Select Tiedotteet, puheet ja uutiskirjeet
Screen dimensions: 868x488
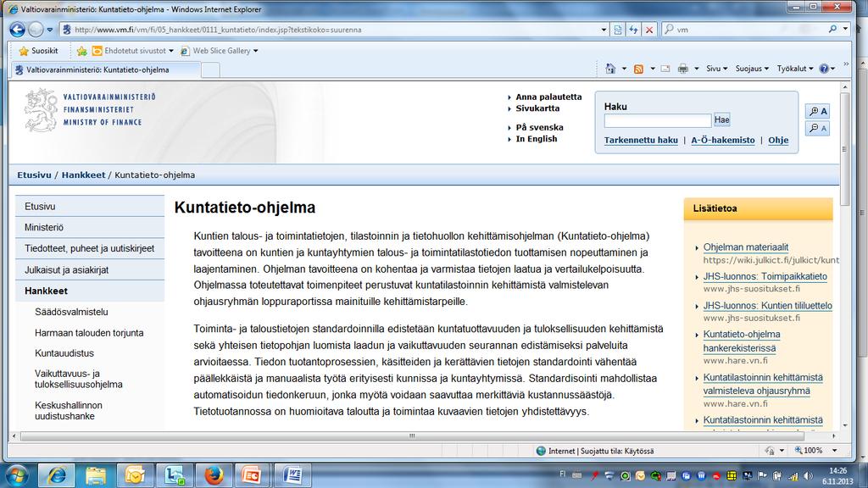[90, 248]
